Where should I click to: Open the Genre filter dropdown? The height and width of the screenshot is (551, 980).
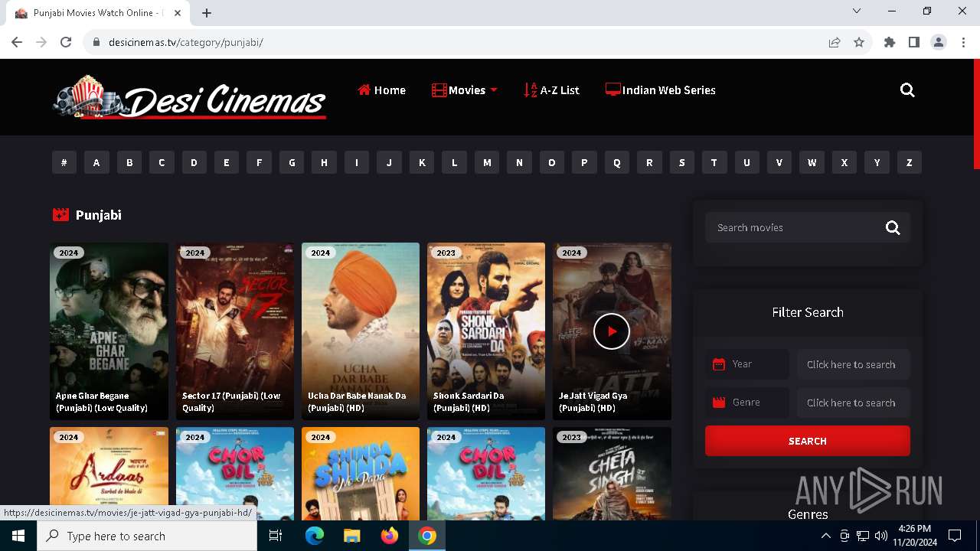pos(854,403)
